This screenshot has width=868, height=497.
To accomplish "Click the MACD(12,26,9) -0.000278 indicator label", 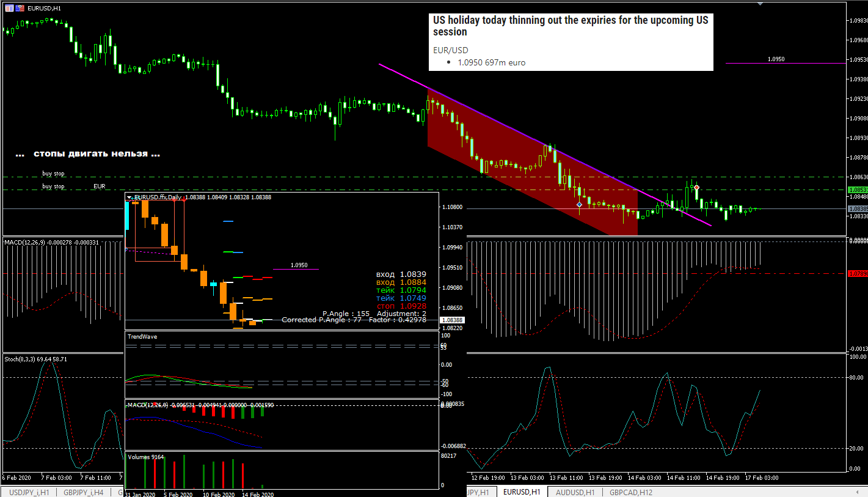I will coord(50,243).
